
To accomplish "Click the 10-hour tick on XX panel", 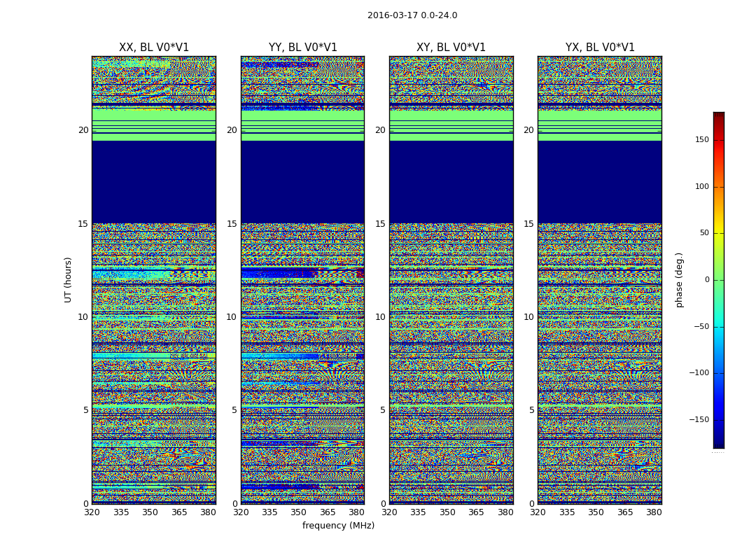I will tap(83, 317).
